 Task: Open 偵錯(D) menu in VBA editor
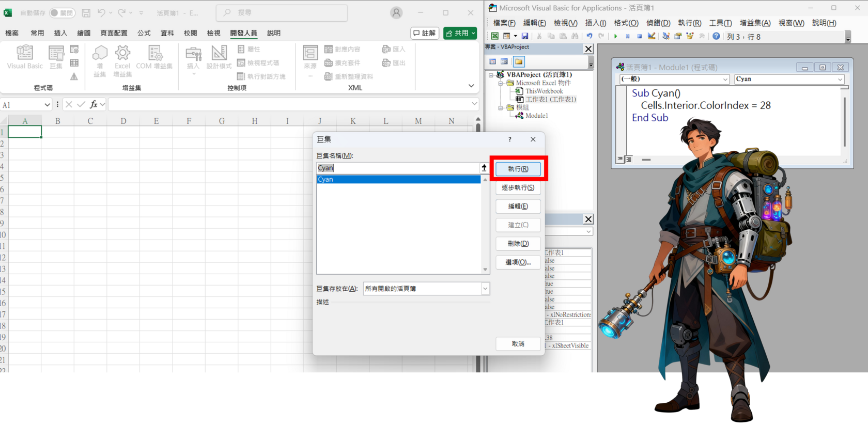[x=658, y=23]
